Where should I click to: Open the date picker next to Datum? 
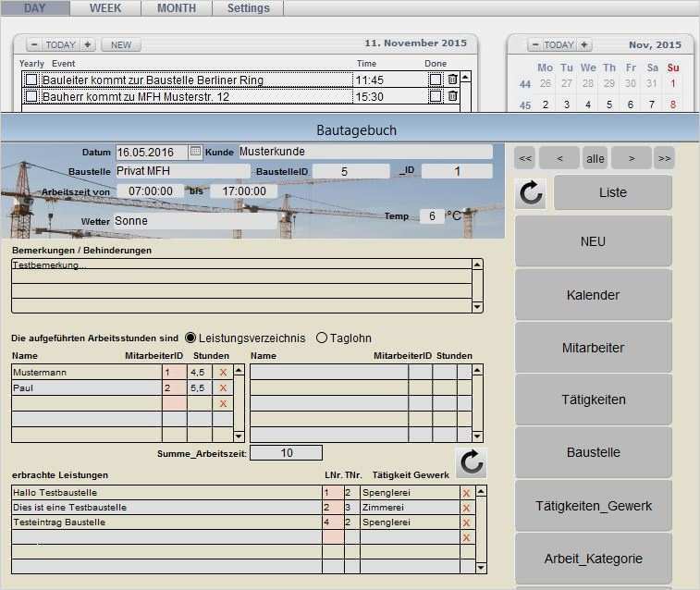coord(195,152)
